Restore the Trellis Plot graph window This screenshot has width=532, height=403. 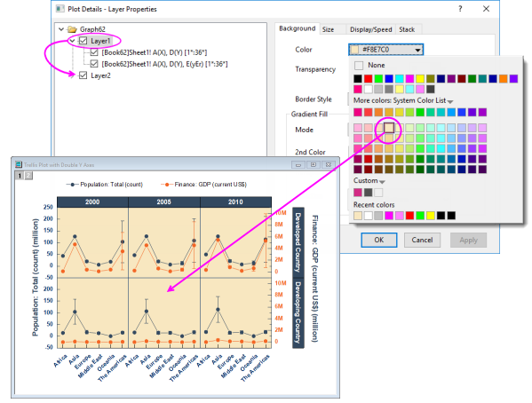click(314, 165)
